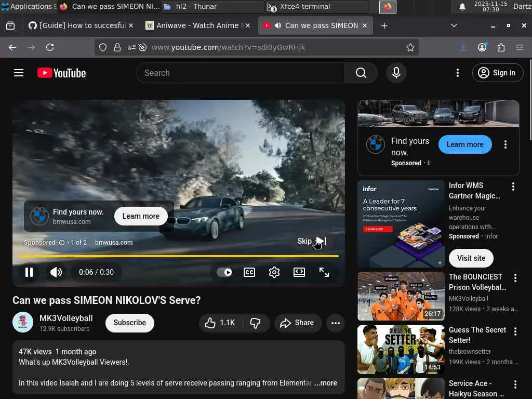This screenshot has width=532, height=399.
Task: Open YouTube settings three-dot menu near Sign in
Action: (457, 73)
